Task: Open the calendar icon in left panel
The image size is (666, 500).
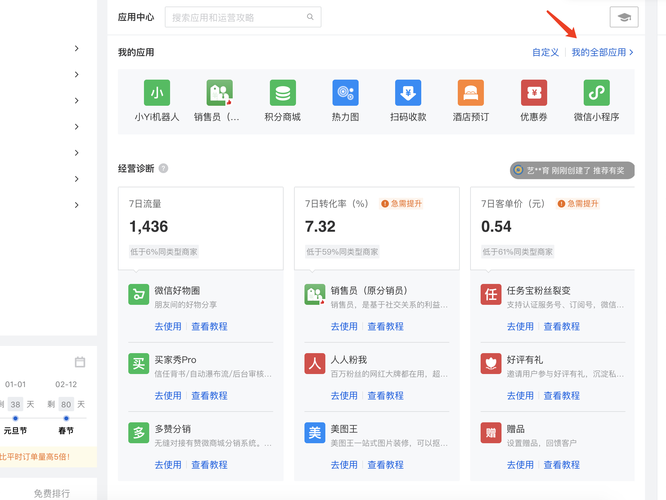Action: click(80, 362)
